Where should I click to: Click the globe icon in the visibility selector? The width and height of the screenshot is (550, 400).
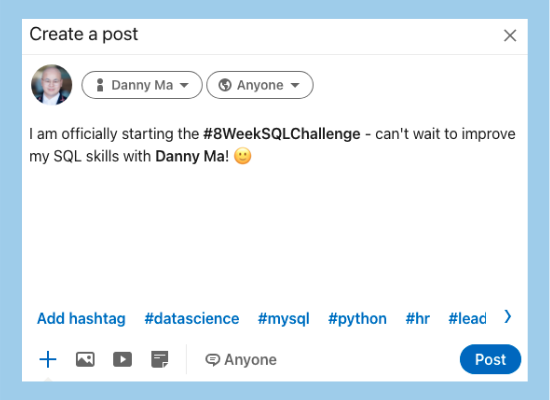tap(225, 85)
